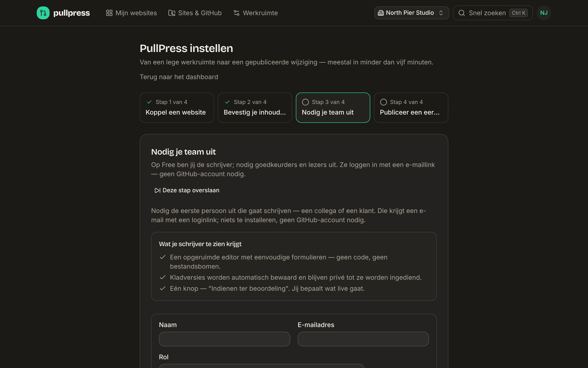Select step 1 Koppel een website
The image size is (588, 368).
177,108
